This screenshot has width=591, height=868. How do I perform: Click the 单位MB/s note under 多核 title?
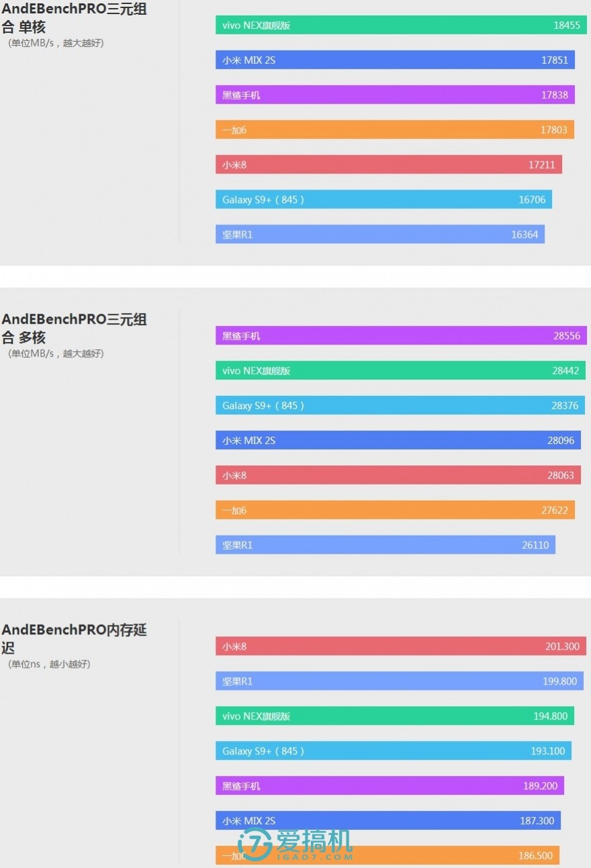click(x=56, y=353)
